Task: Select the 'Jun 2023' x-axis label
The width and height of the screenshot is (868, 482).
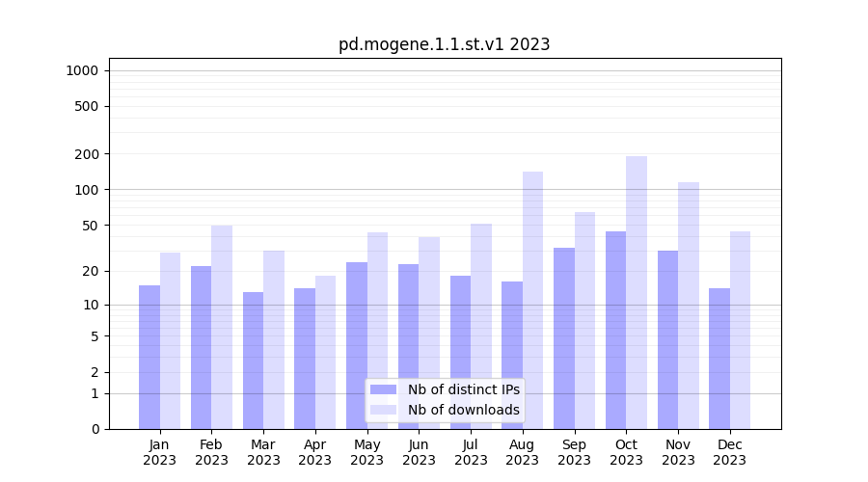Action: click(419, 452)
